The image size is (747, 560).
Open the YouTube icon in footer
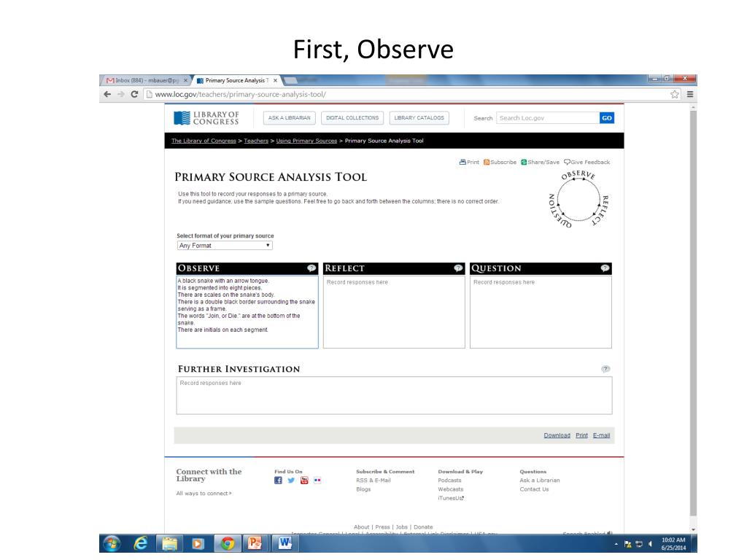click(304, 481)
